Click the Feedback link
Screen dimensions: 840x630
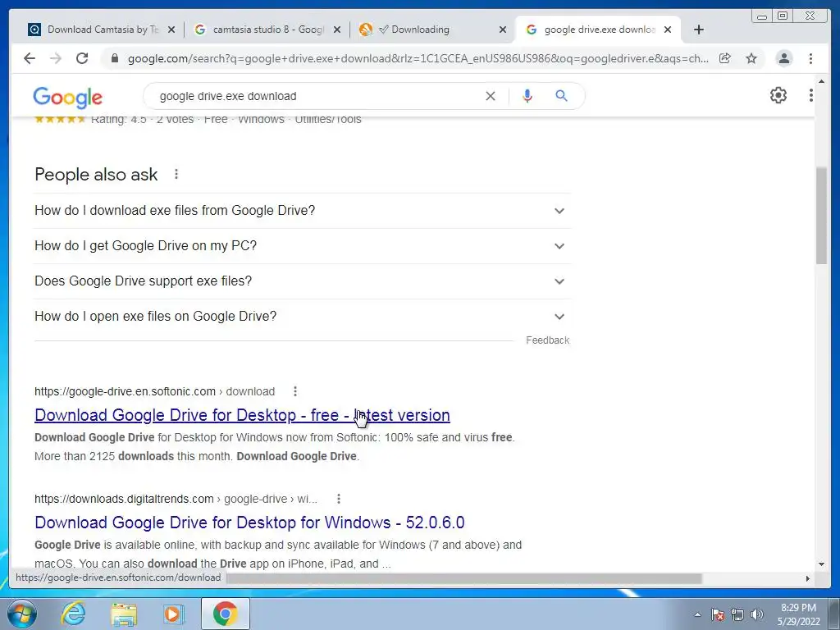pyautogui.click(x=547, y=340)
